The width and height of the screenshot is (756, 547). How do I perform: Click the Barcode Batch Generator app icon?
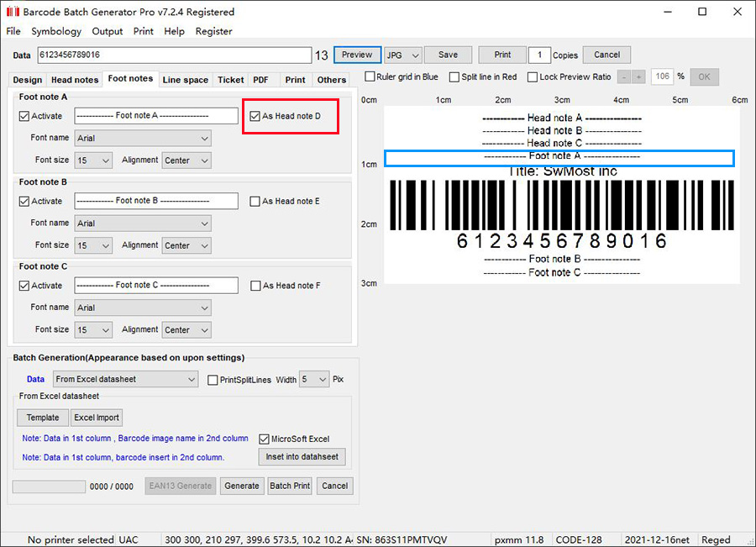(13, 12)
